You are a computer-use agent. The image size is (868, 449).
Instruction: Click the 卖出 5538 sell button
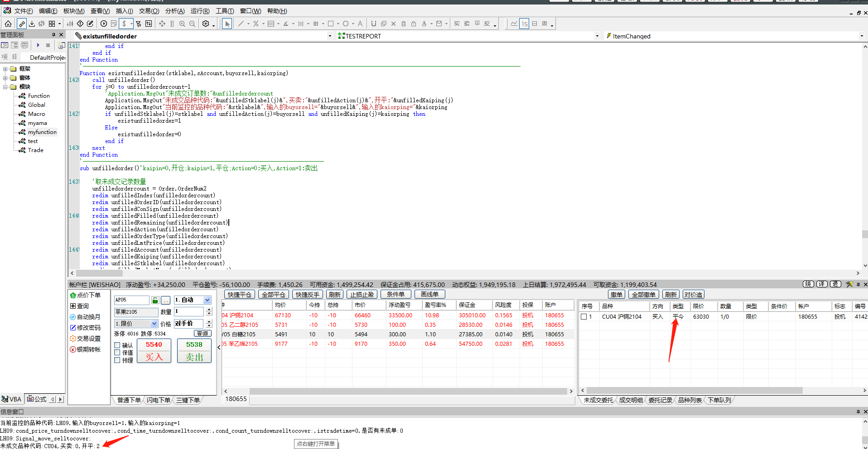194,351
